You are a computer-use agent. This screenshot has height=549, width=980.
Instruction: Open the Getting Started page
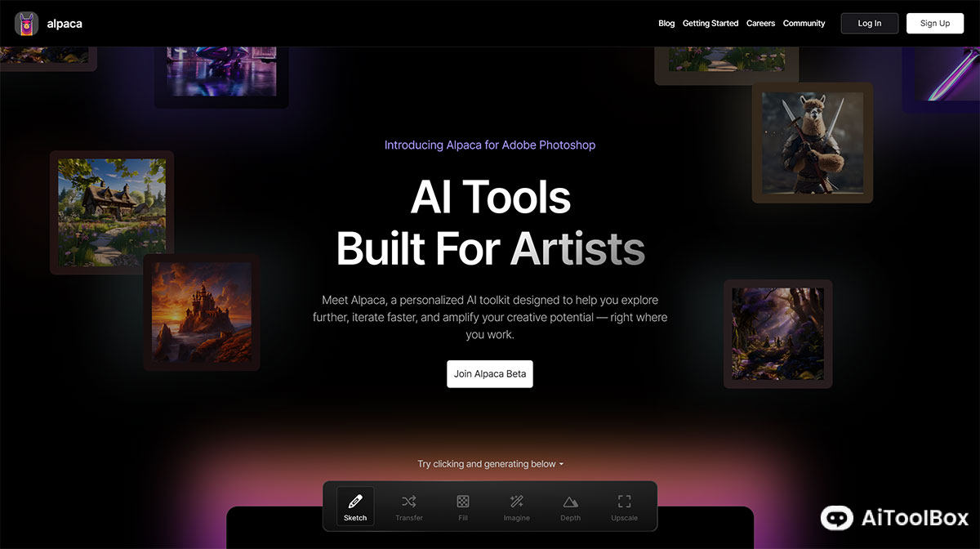coord(710,24)
